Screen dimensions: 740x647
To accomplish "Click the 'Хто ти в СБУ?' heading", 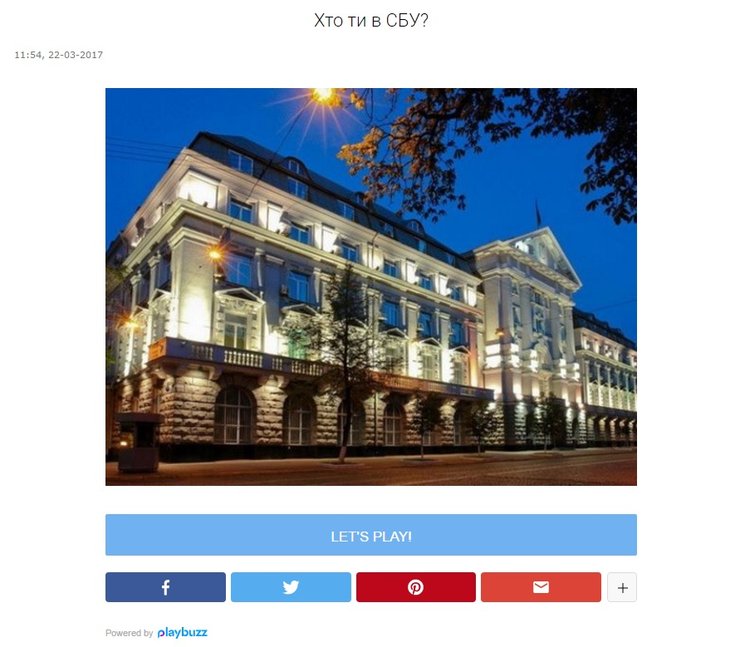I will [x=371, y=20].
